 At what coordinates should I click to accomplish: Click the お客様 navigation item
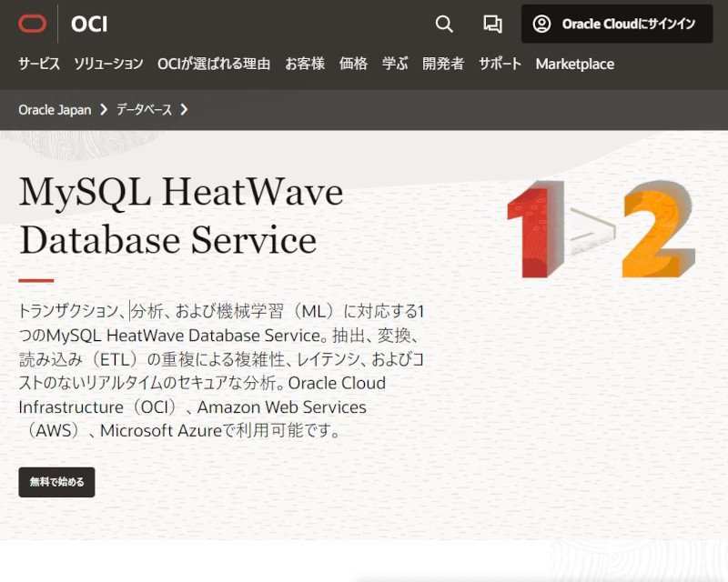click(x=305, y=65)
